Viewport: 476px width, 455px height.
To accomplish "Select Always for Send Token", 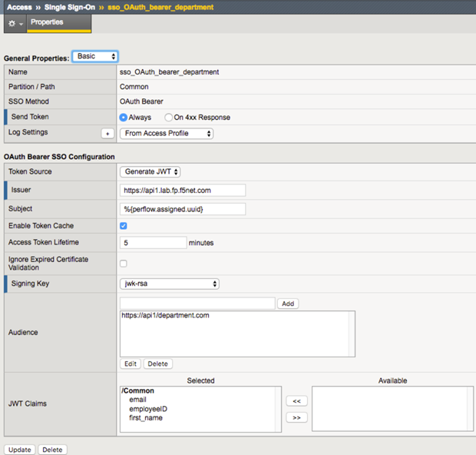I will [124, 118].
